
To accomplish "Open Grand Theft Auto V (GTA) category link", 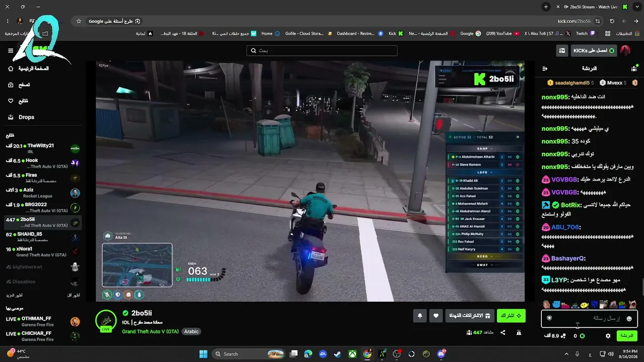I will (150, 332).
